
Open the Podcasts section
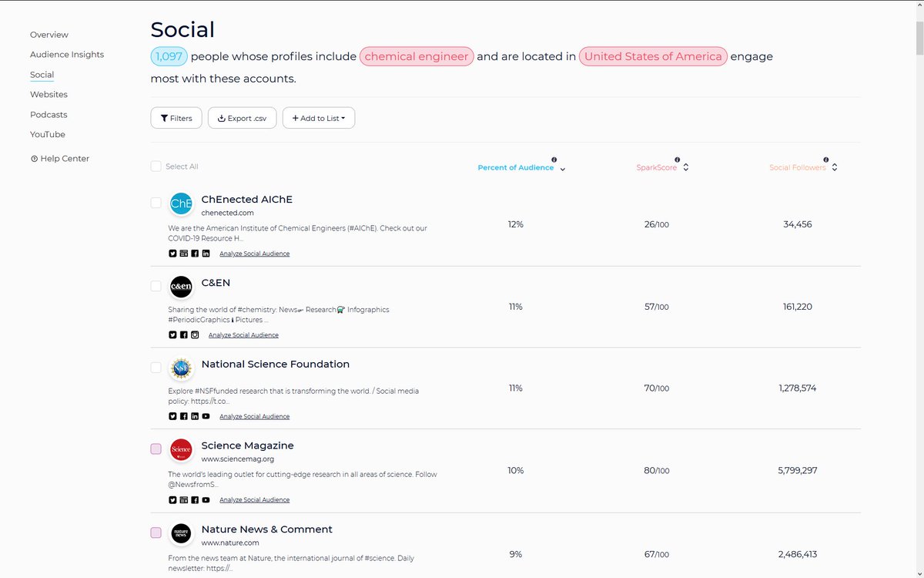49,115
